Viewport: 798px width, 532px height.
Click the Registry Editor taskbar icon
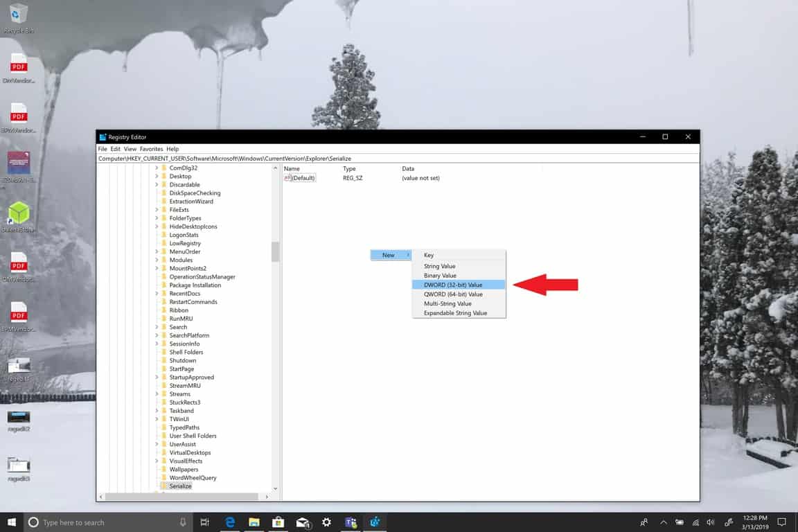(x=375, y=522)
